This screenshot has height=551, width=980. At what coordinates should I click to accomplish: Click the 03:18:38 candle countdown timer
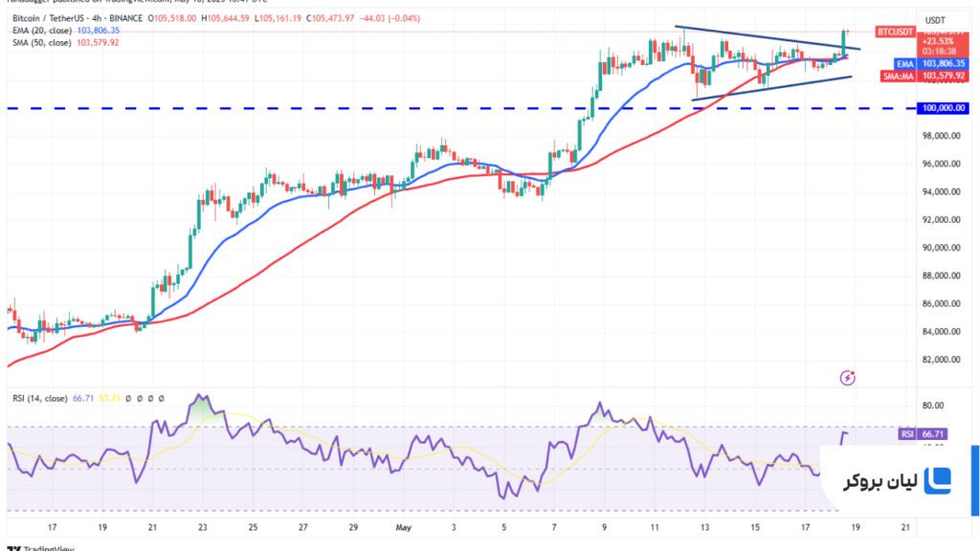[940, 52]
